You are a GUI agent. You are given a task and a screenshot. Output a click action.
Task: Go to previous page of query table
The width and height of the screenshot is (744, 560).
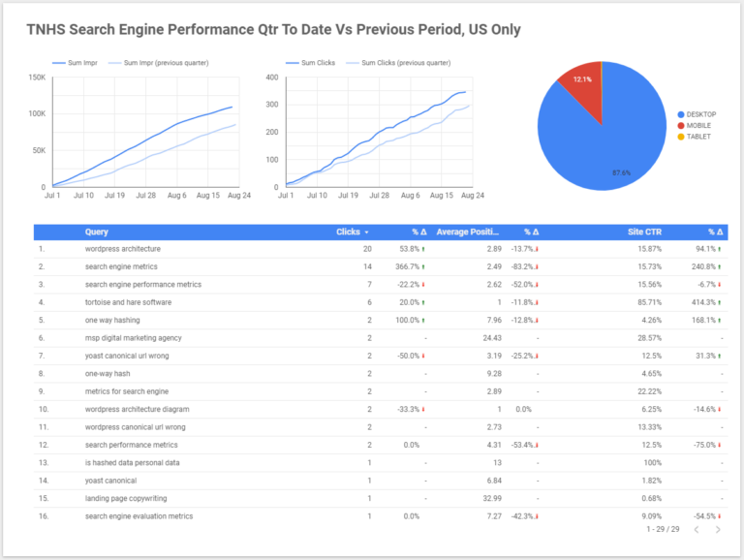(x=697, y=530)
